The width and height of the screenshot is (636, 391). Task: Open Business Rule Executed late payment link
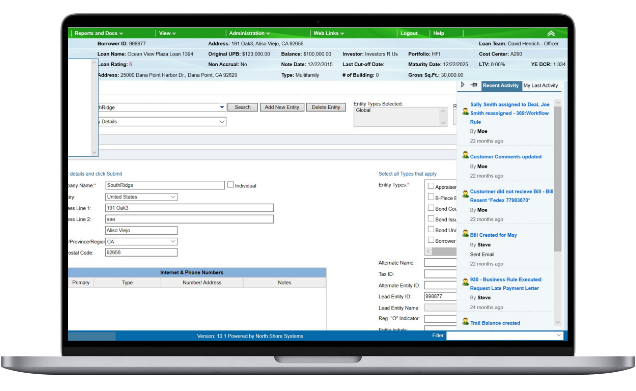506,284
